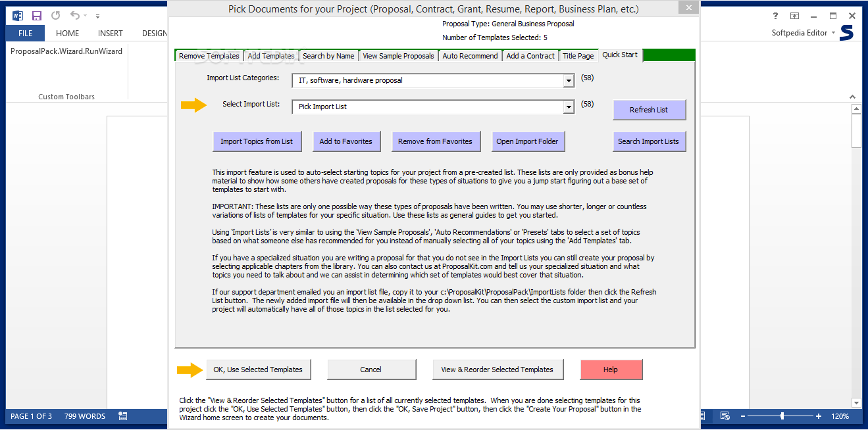The image size is (868, 430).
Task: Maximize the Word window
Action: (833, 16)
